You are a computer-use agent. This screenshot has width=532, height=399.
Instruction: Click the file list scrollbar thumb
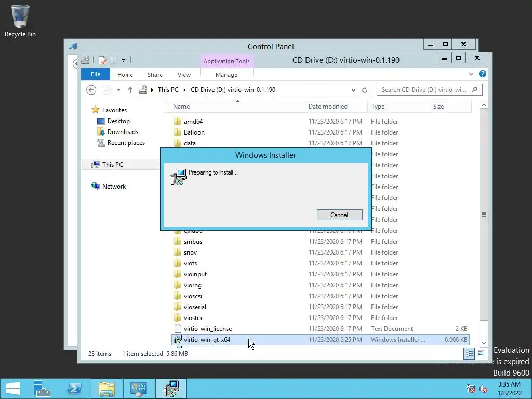[x=484, y=215]
